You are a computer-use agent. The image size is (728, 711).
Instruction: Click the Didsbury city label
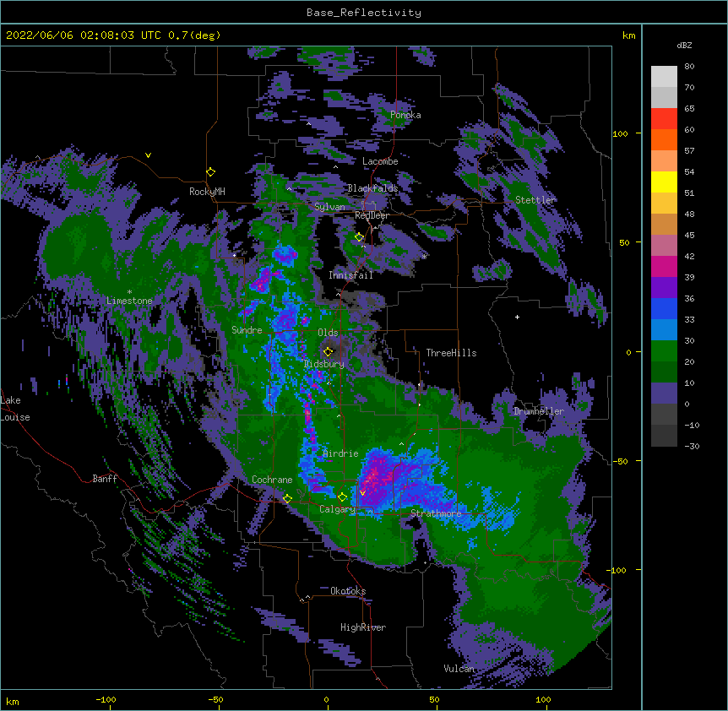pos(324,364)
